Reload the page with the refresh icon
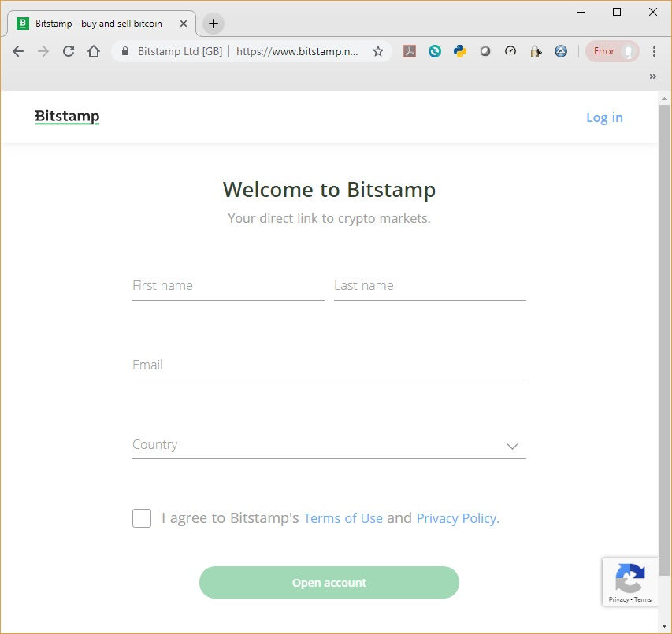 coord(69,51)
